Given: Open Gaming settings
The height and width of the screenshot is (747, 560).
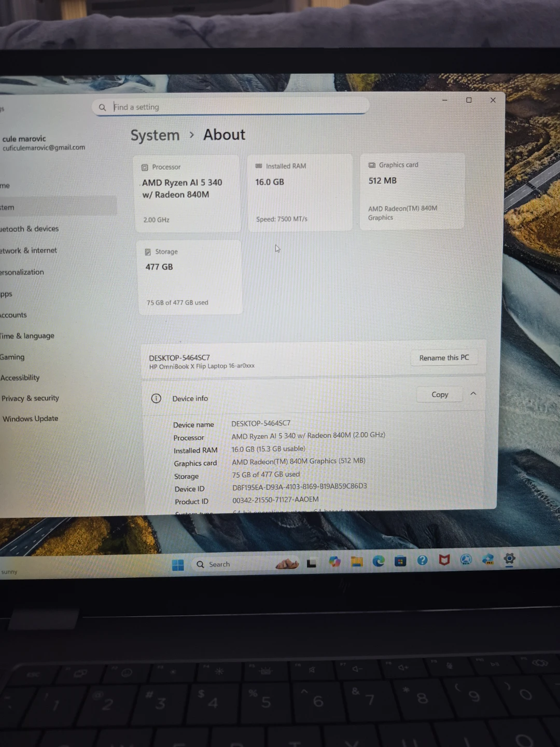Looking at the screenshot, I should point(12,357).
